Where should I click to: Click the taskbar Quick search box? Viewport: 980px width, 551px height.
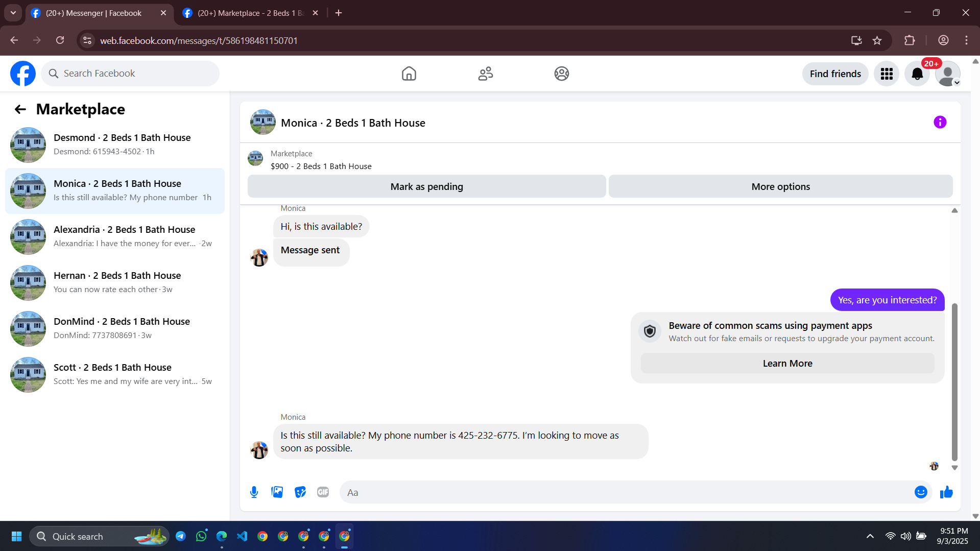(x=99, y=536)
